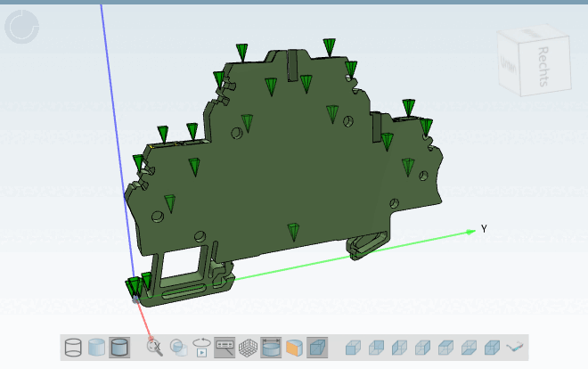Switch to wireframe cylinder display mode
The height and width of the screenshot is (369, 588).
(x=73, y=348)
